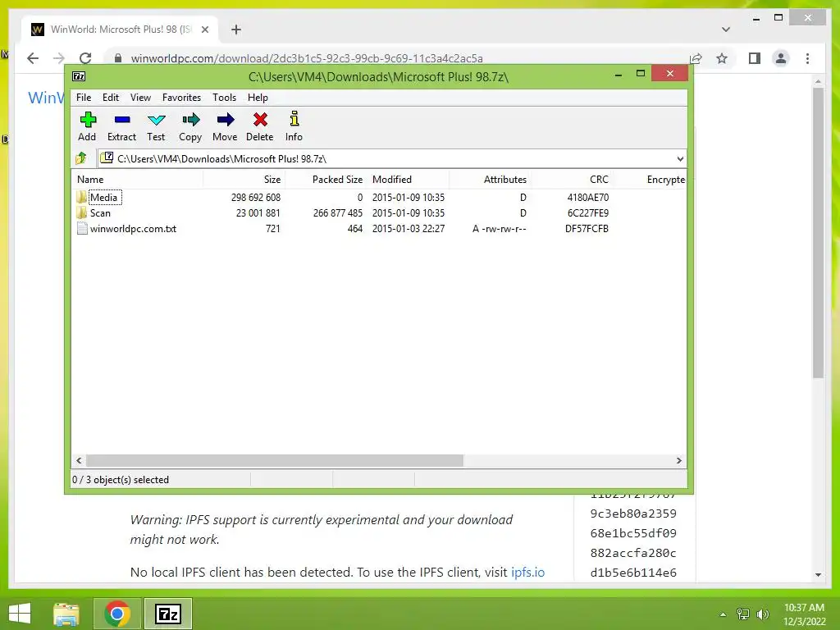The height and width of the screenshot is (630, 840).
Task: Sort by CRC column header
Action: coord(572,180)
